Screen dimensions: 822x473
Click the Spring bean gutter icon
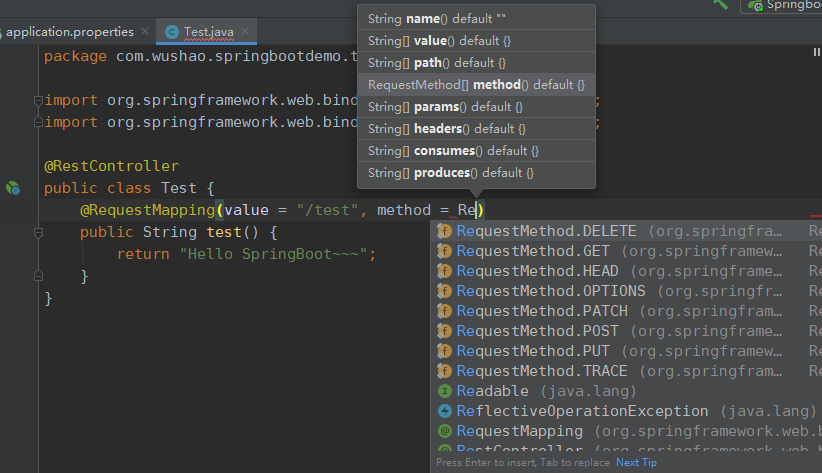(x=13, y=187)
